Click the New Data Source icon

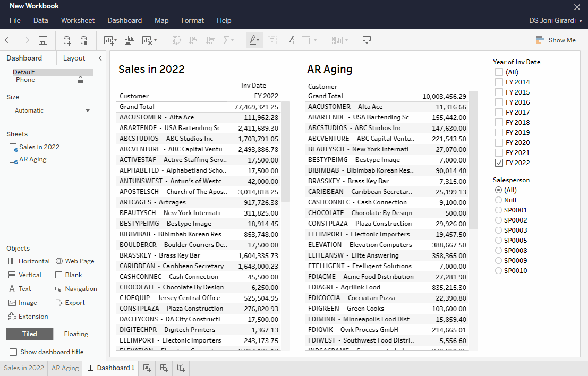(x=67, y=40)
